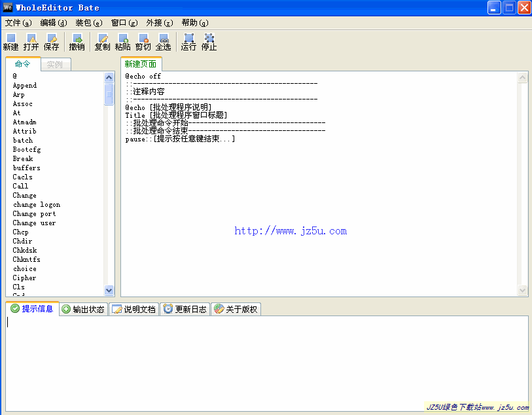The width and height of the screenshot is (532, 415).
Task: Click inside the 提示信息 text area
Action: click(x=267, y=363)
